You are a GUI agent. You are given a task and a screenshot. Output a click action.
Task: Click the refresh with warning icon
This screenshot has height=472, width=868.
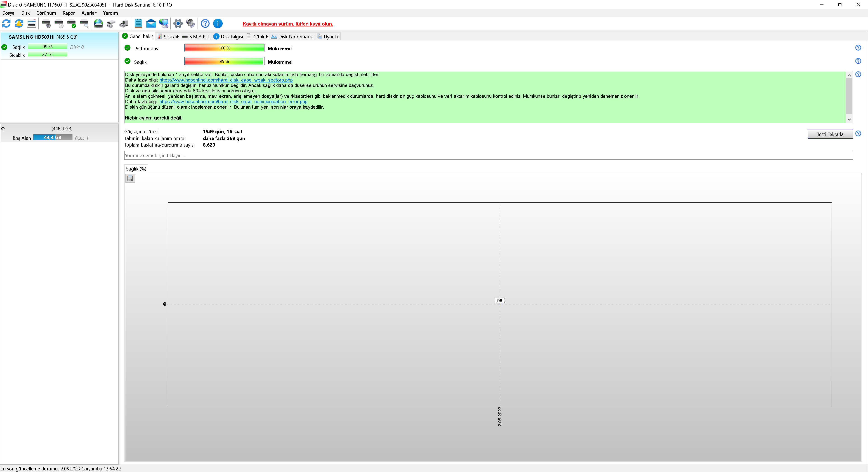click(x=19, y=23)
